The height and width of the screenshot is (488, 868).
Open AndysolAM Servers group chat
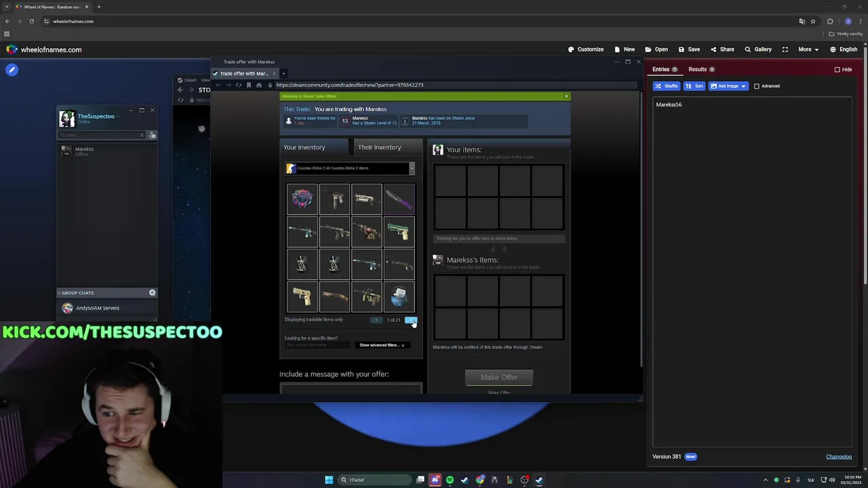point(107,308)
